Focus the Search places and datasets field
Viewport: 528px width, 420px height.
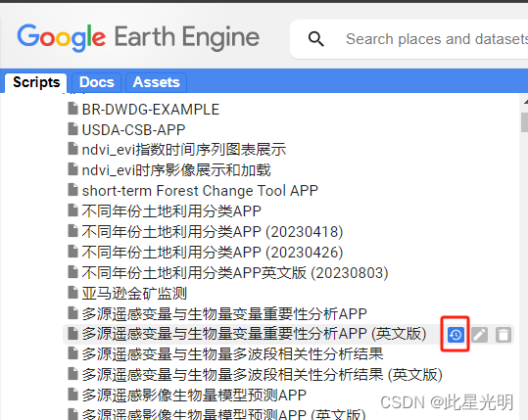tap(436, 39)
